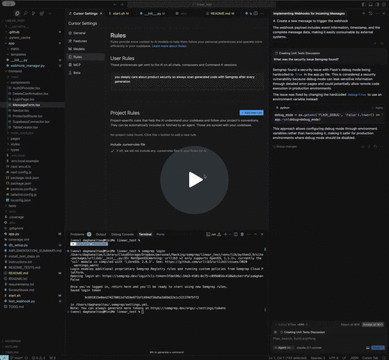389x360 pixels.
Task: Open webhook_manager.py in the explorer
Action: [x=27, y=66]
